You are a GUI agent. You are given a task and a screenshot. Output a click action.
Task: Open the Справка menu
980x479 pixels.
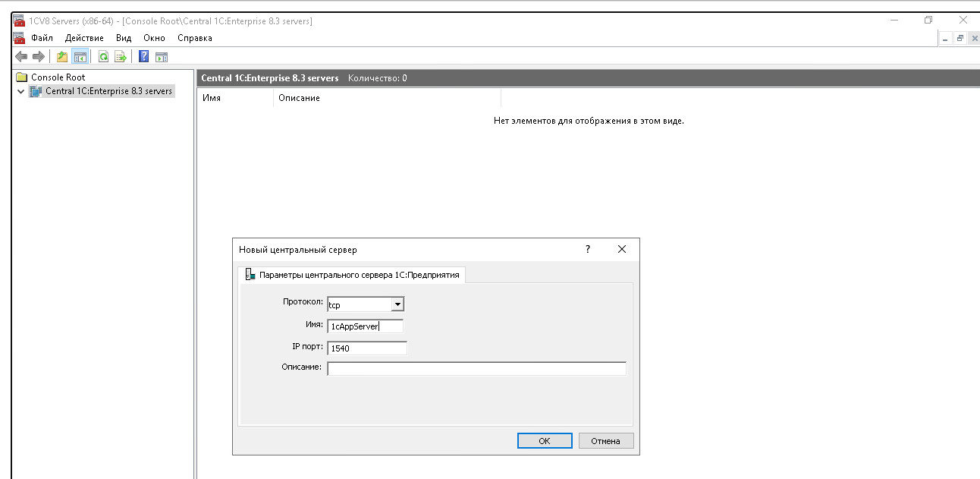195,38
